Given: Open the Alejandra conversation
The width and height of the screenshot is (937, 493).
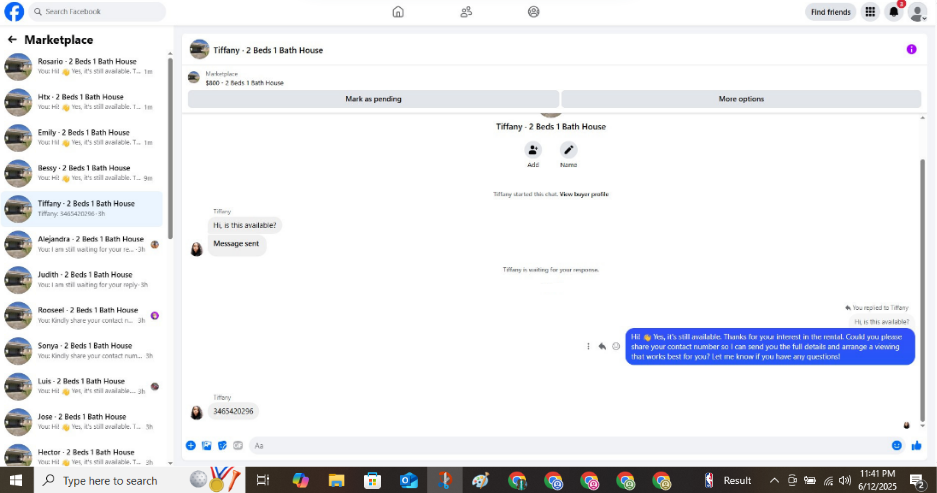Looking at the screenshot, I should [x=82, y=244].
